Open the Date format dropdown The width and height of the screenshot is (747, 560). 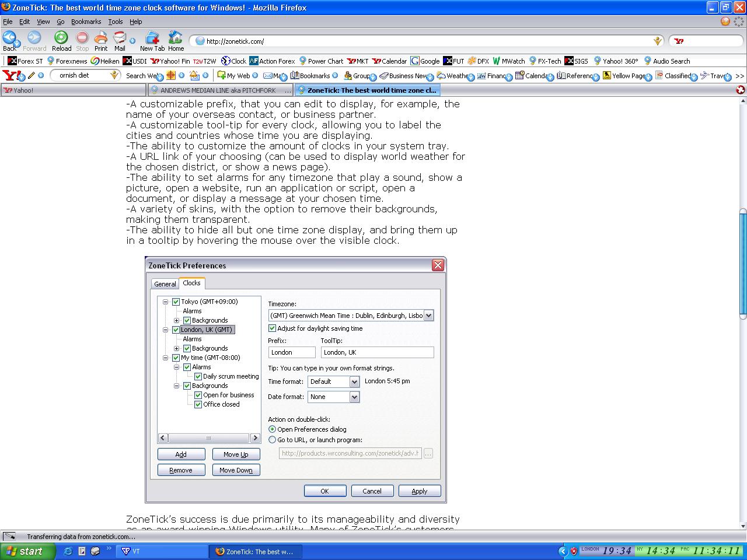354,397
